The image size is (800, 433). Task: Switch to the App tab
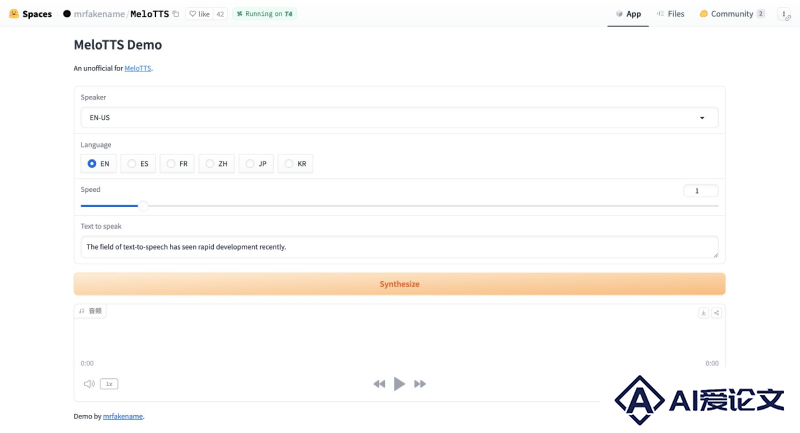point(628,14)
